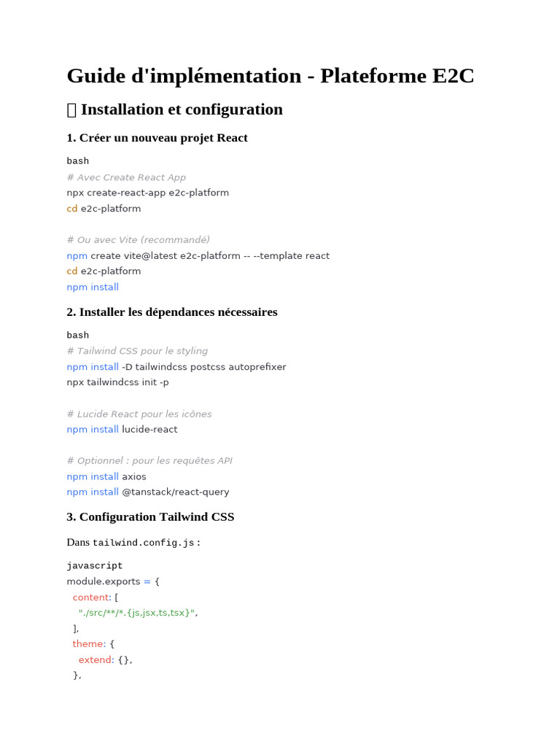Click the line npx create-react-app e2c-platform

(147, 193)
